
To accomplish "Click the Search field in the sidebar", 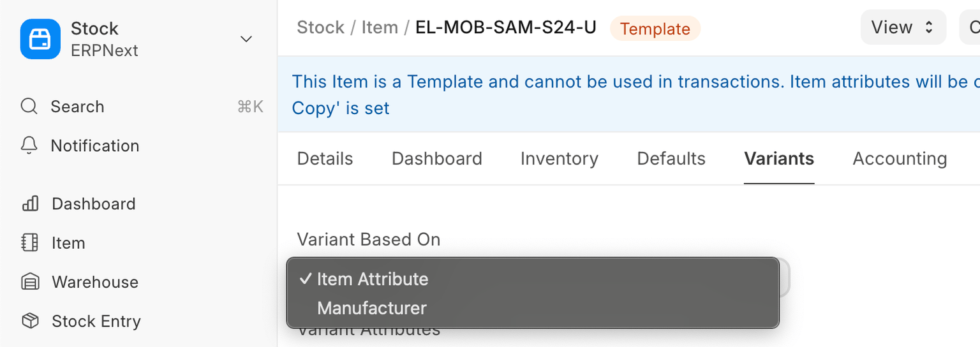I will 140,107.
